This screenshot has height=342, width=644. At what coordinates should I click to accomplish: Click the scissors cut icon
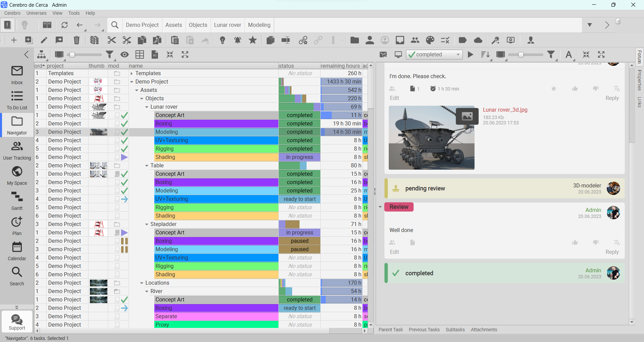pos(111,40)
